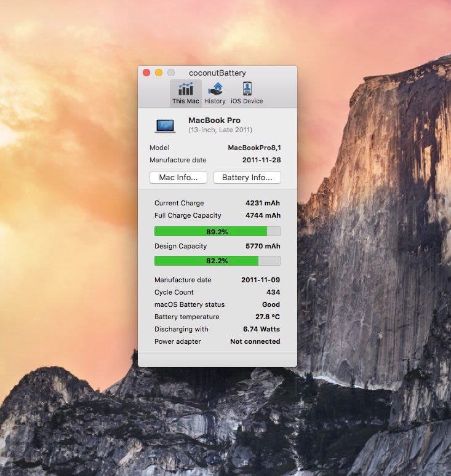The height and width of the screenshot is (476, 451).
Task: Click the Cycle Count label
Action: click(174, 292)
